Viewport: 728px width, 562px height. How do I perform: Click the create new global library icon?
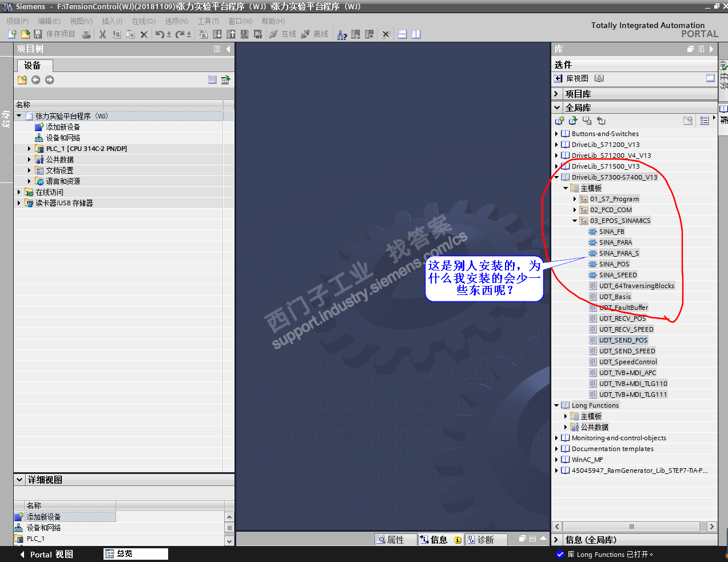coord(559,121)
